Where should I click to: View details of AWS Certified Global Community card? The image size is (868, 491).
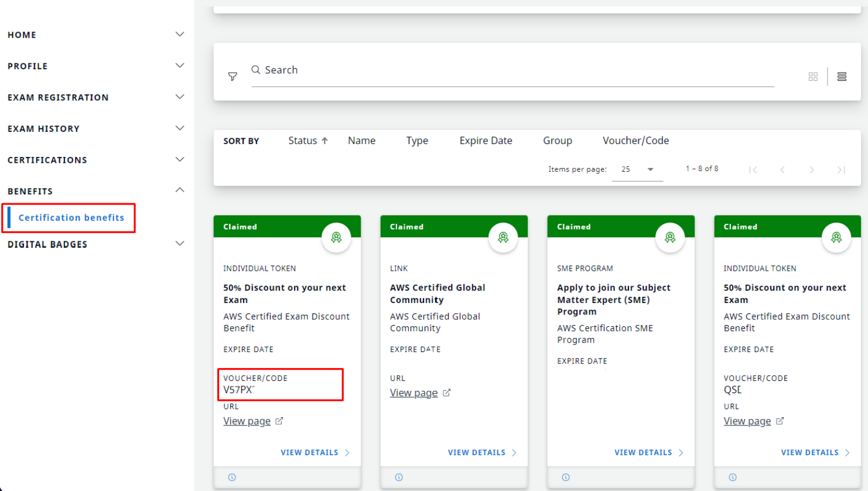click(x=482, y=452)
